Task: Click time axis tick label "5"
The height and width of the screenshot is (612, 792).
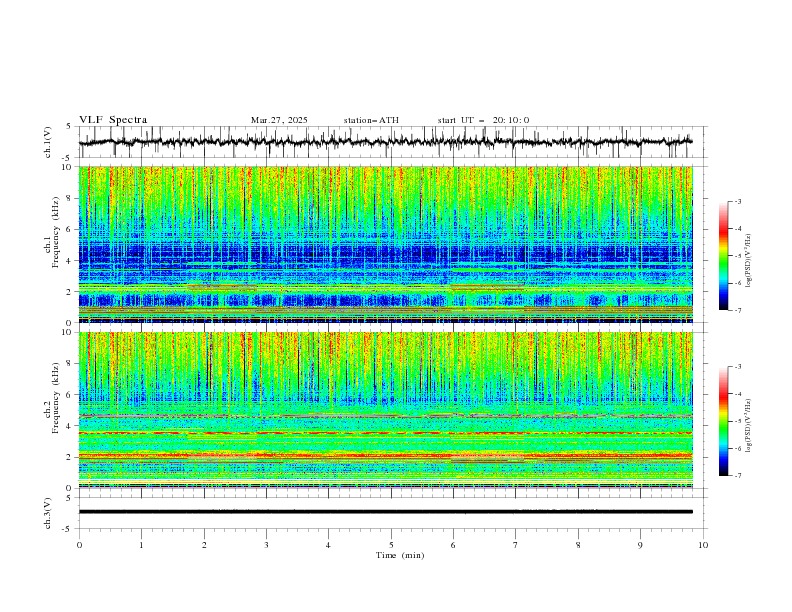Action: tap(391, 545)
